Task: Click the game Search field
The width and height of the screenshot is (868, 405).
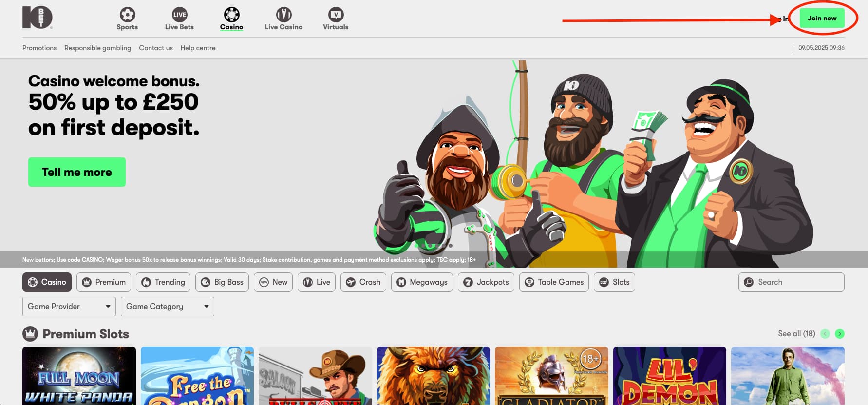Action: (x=791, y=282)
